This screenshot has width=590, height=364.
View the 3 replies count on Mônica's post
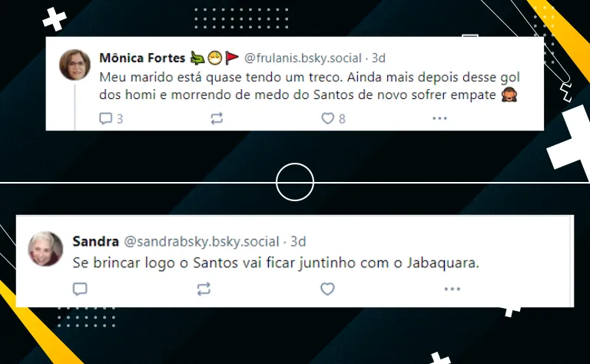120,119
